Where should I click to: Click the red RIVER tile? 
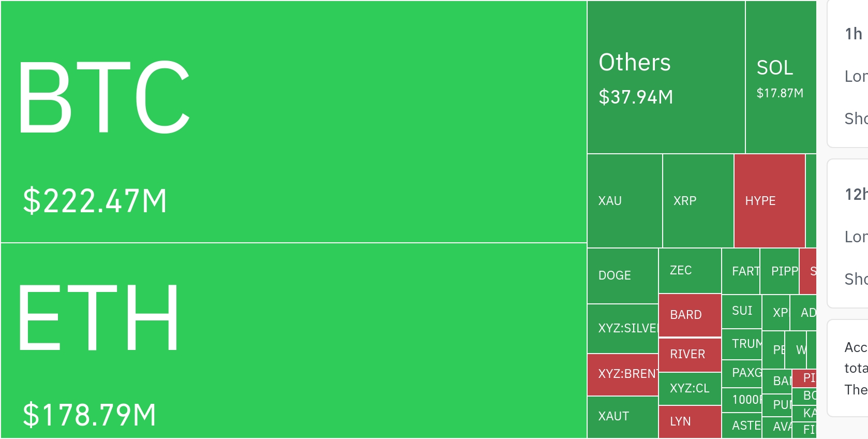pos(690,354)
